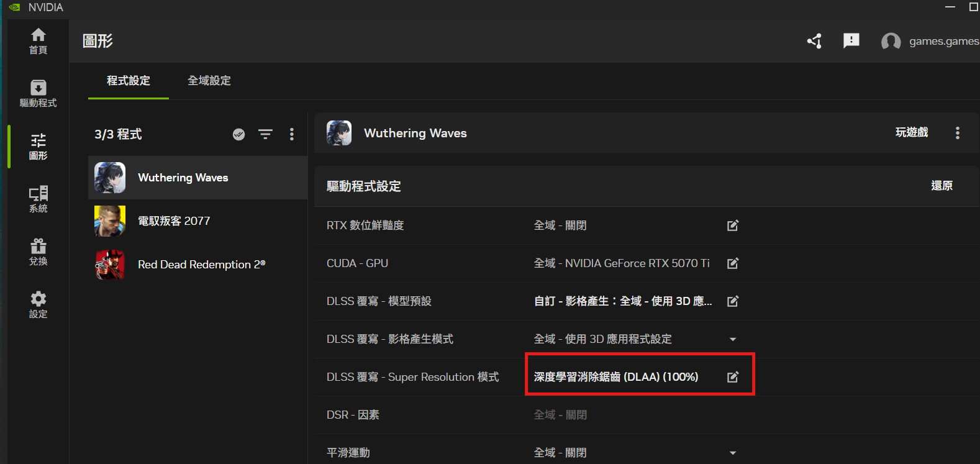This screenshot has height=464, width=980.
Task: Click 自訂 - 影格產生 model preset value
Action: [623, 301]
